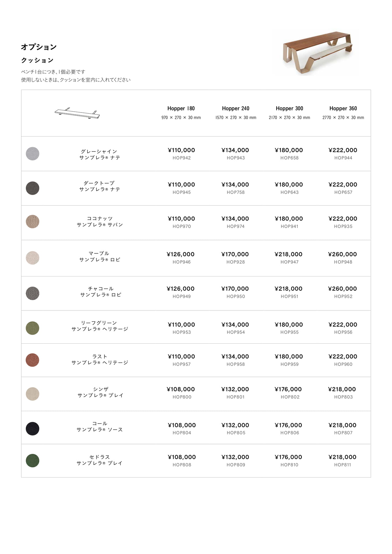This screenshot has width=392, height=554.
Task: Click product code HOP658
Action: coord(290,158)
